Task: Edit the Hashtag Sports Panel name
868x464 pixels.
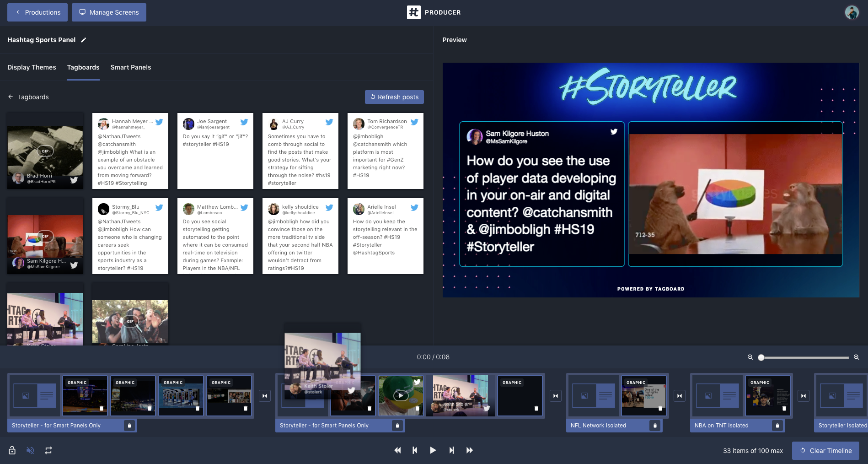Action: pyautogui.click(x=83, y=40)
